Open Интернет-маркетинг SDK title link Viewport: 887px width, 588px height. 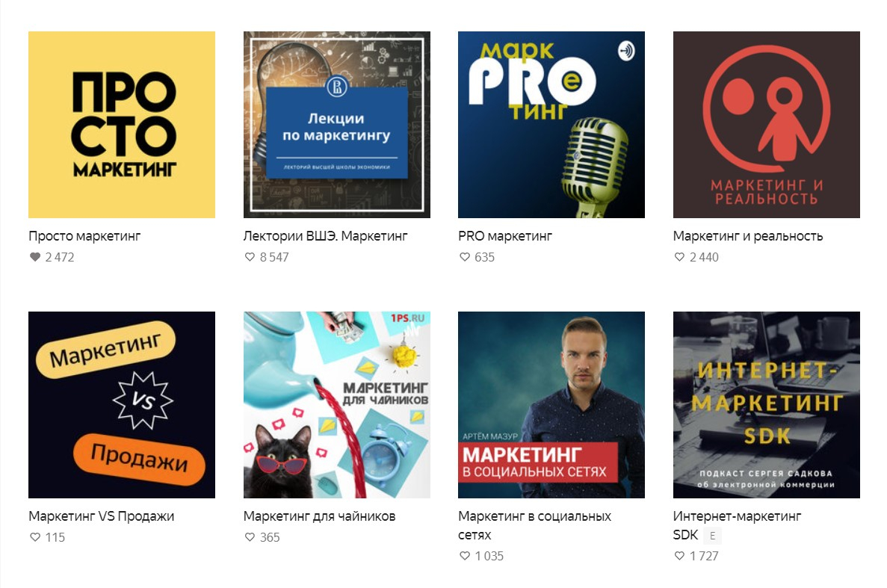pyautogui.click(x=737, y=525)
